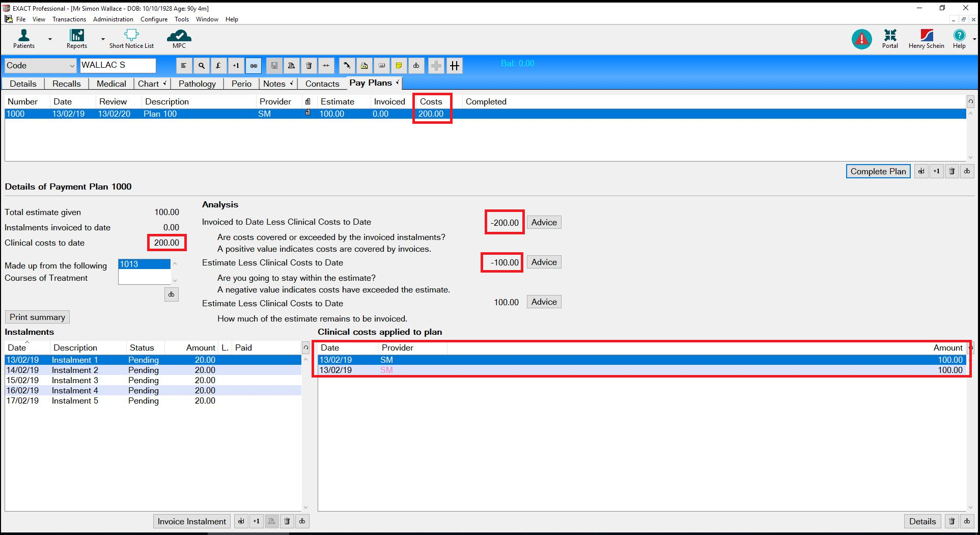Open the Notes tab dropdown arrow
Image resolution: width=980 pixels, height=535 pixels.
(x=291, y=83)
